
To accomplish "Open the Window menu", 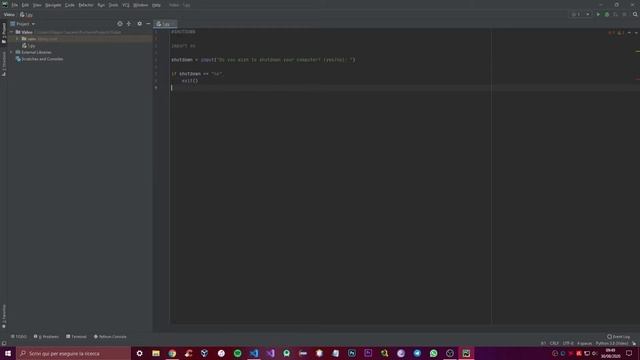I will [140, 5].
